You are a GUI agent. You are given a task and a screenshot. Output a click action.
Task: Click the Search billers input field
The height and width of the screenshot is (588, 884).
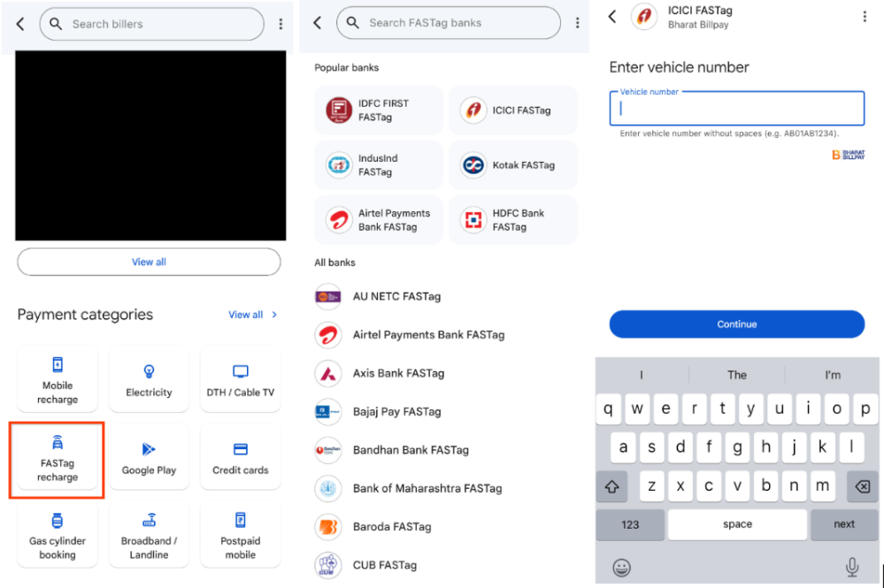[151, 24]
